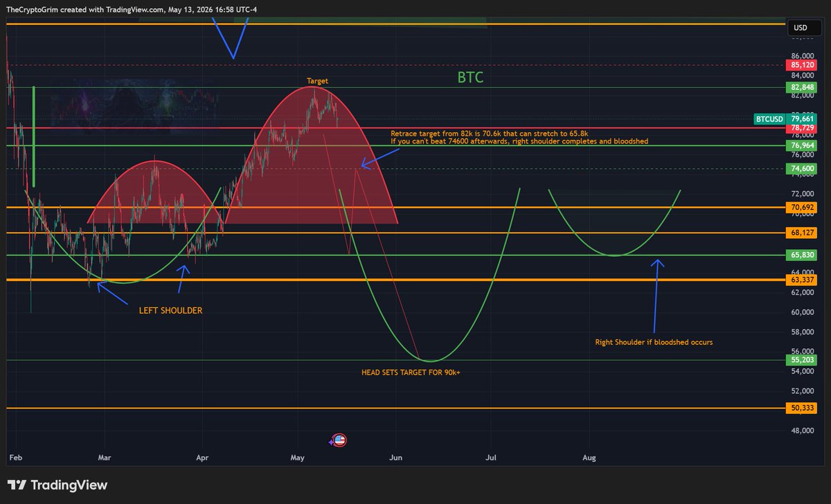Click the 72,000 price scale value
Image resolution: width=831 pixels, height=504 pixels.
click(x=804, y=194)
